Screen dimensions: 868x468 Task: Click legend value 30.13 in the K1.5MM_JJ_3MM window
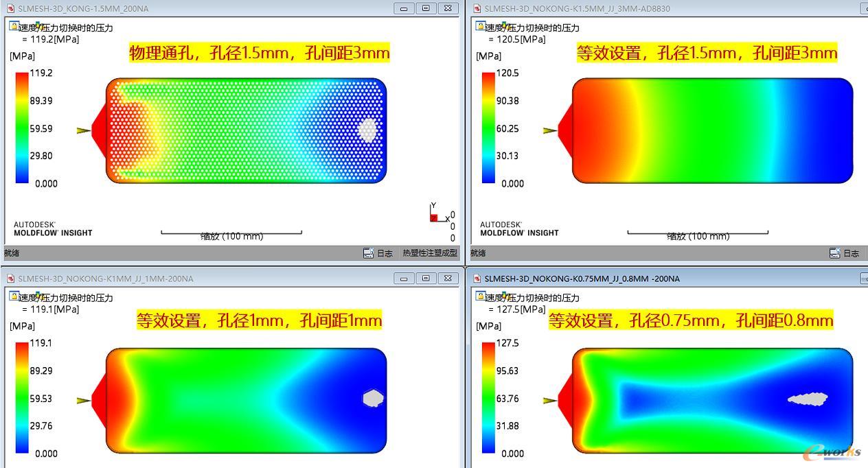(507, 156)
